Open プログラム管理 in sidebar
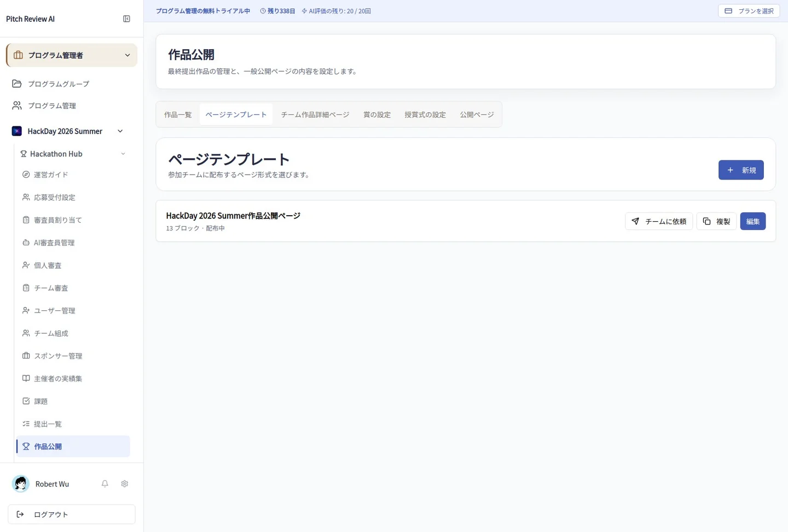 click(72, 106)
